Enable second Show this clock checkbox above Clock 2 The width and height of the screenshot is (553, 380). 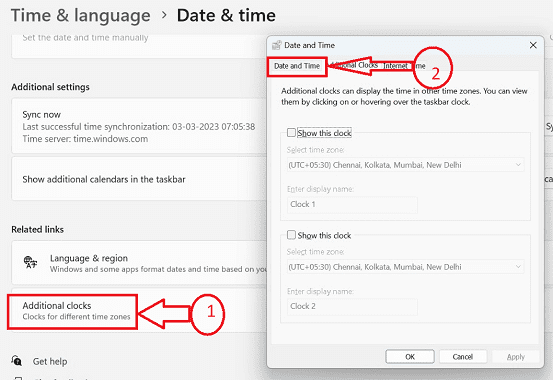coord(291,235)
